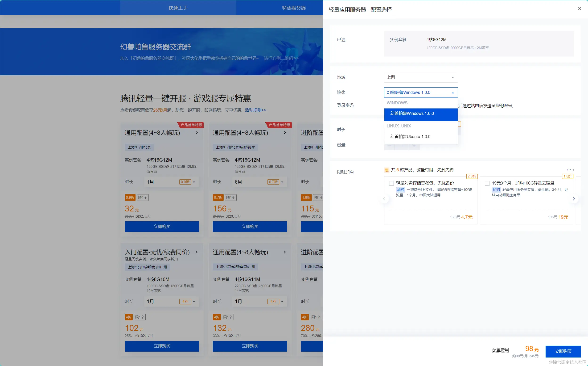588x366 pixels.
Task: Click the 0.7折 orange badge above 156元
Action: pyautogui.click(x=218, y=198)
